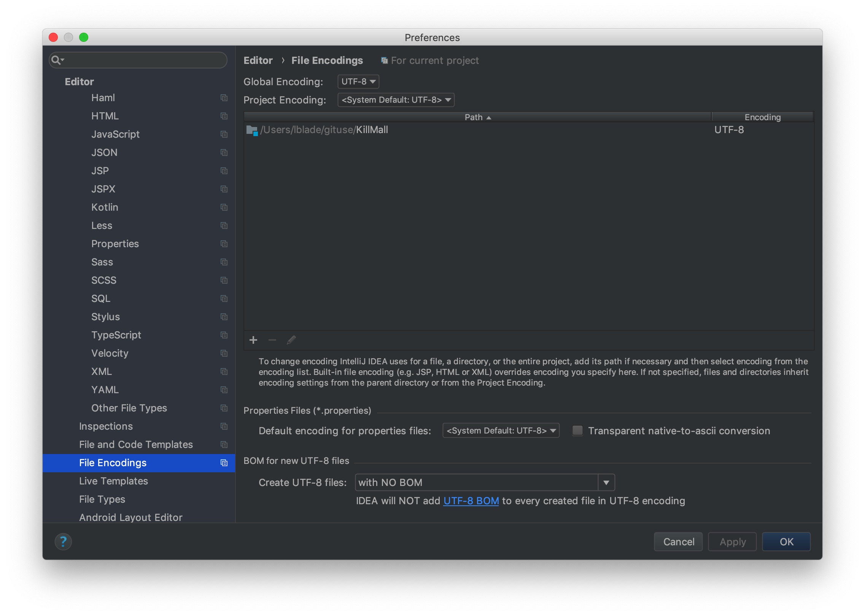The width and height of the screenshot is (865, 616).
Task: Open Inspections settings page
Action: coord(106,426)
